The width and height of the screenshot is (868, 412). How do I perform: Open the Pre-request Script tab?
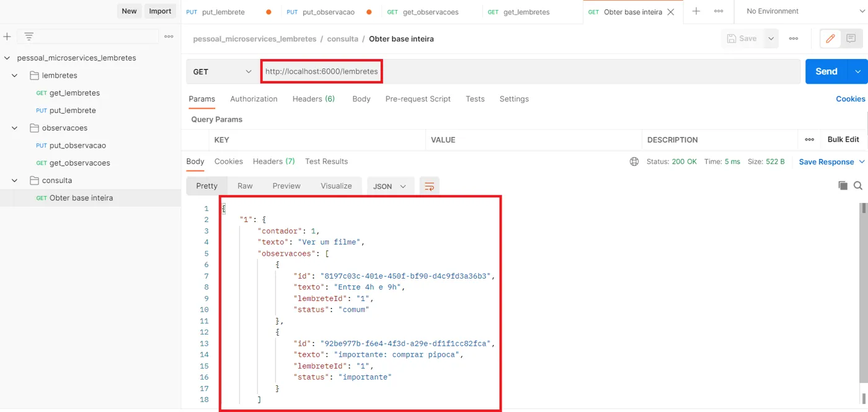pyautogui.click(x=418, y=99)
